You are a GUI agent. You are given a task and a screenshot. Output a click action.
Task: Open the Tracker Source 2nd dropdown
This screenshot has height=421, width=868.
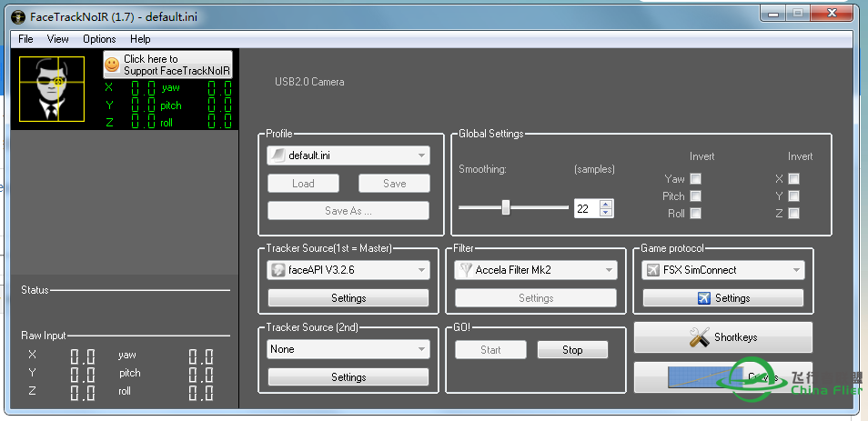(x=421, y=349)
